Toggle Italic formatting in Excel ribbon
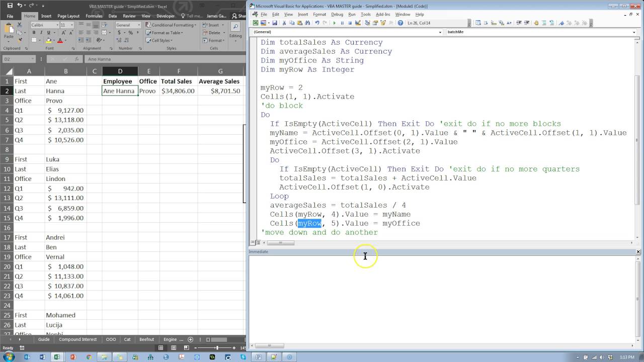 tap(41, 33)
